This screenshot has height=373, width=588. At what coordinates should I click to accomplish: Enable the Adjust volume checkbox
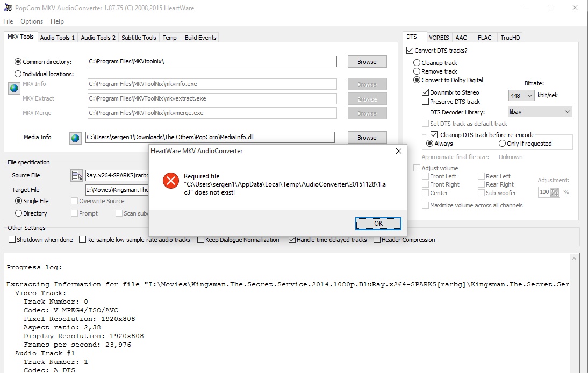pyautogui.click(x=417, y=168)
